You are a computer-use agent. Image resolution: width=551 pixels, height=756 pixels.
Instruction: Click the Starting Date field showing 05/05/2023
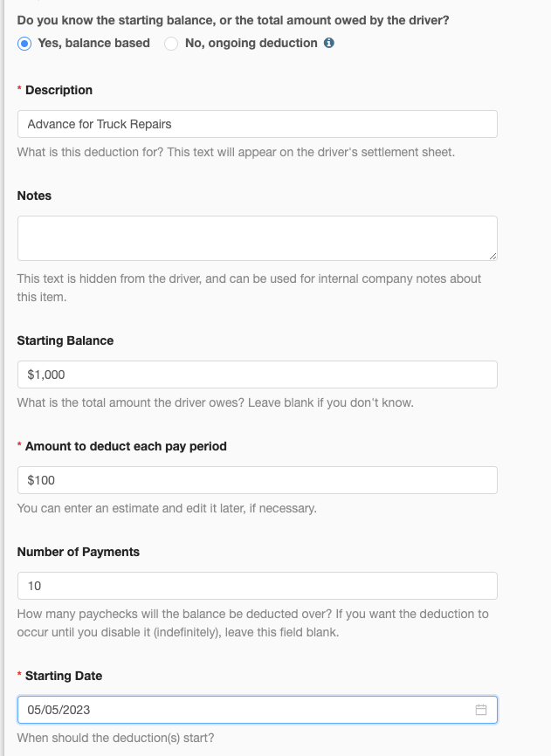(x=258, y=710)
